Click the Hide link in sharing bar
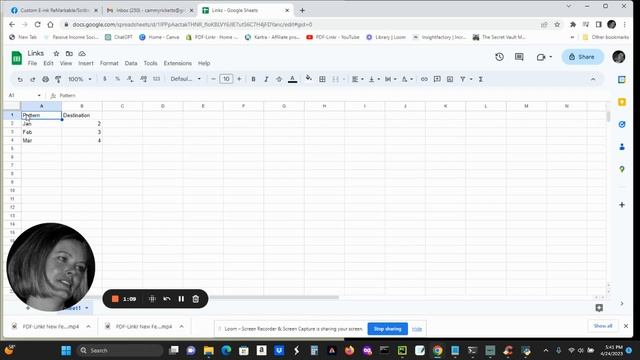640x360 pixels. 417,329
